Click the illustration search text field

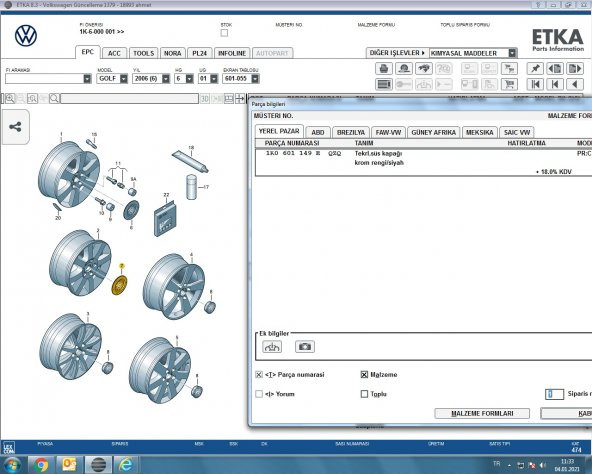[129, 99]
